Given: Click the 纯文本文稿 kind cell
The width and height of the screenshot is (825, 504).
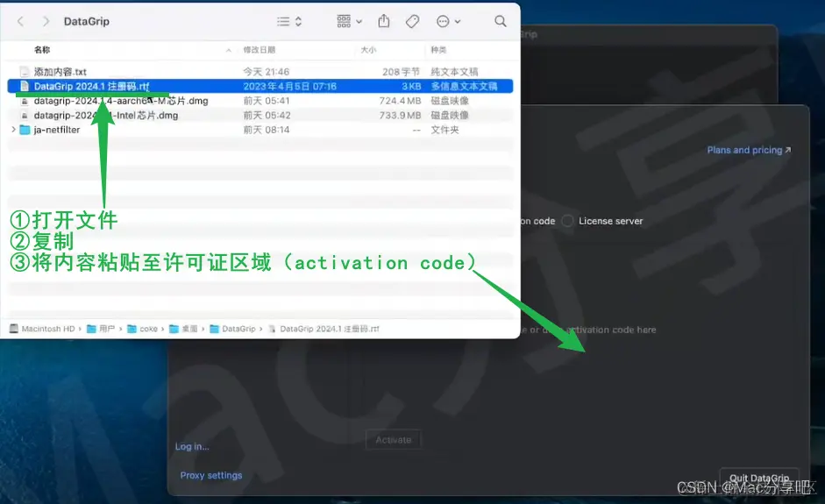Looking at the screenshot, I should 454,72.
